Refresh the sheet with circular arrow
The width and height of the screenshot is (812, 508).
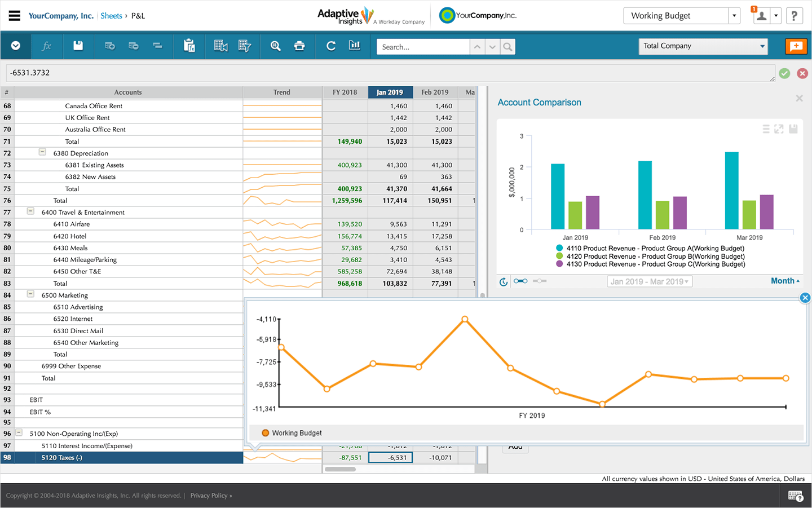331,46
